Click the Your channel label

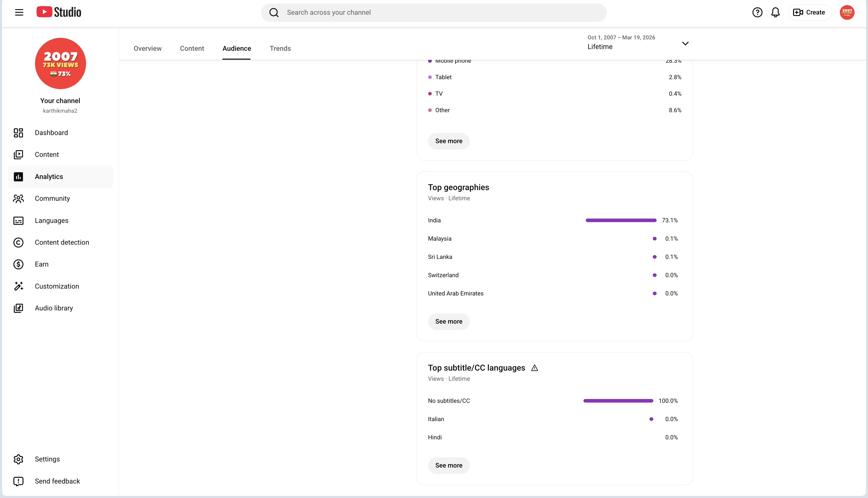(x=60, y=101)
